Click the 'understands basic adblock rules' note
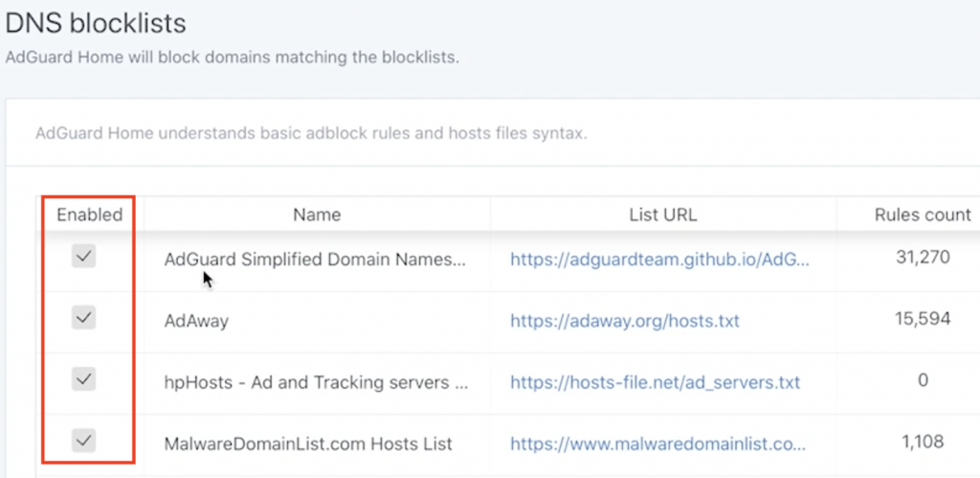This screenshot has width=980, height=478. [311, 134]
